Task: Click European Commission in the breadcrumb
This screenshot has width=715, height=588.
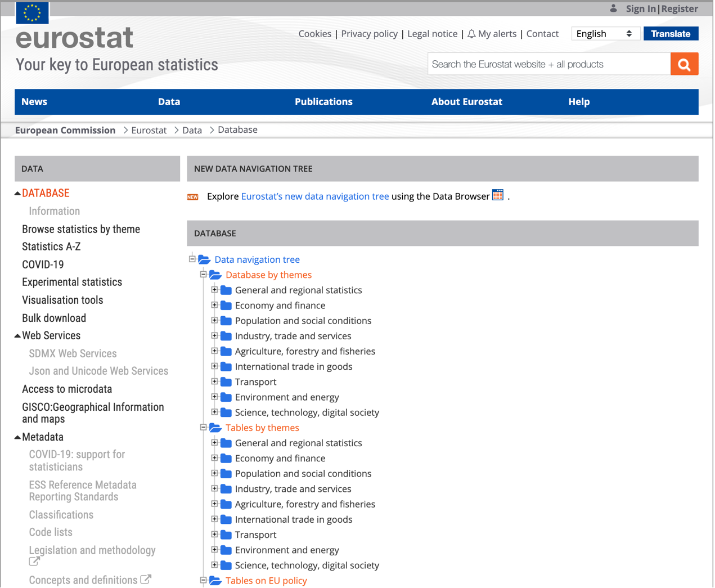Action: pos(65,130)
